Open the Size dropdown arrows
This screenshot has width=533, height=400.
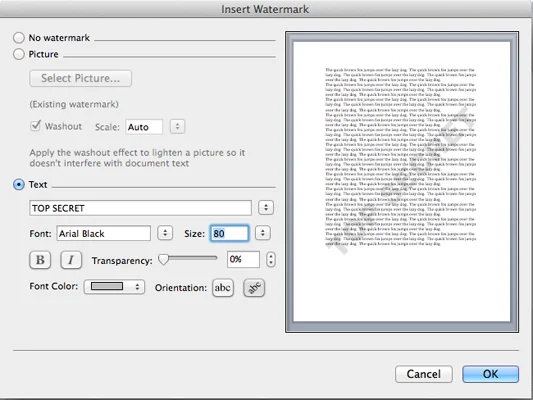(263, 233)
